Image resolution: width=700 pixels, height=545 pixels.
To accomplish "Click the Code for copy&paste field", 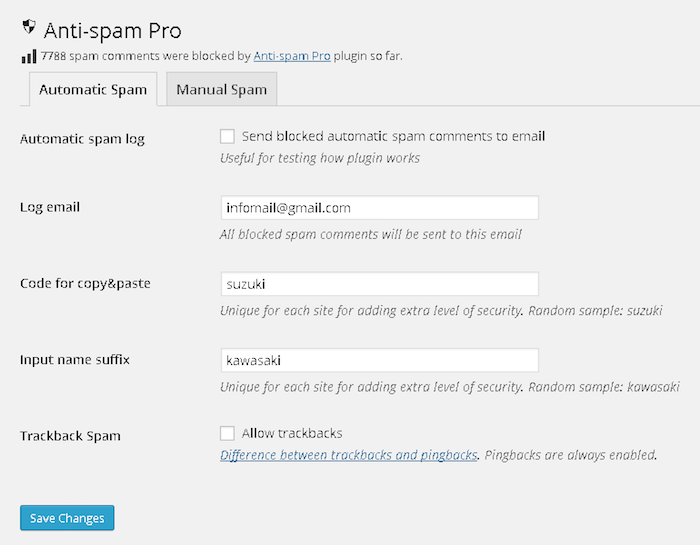I will [x=379, y=284].
